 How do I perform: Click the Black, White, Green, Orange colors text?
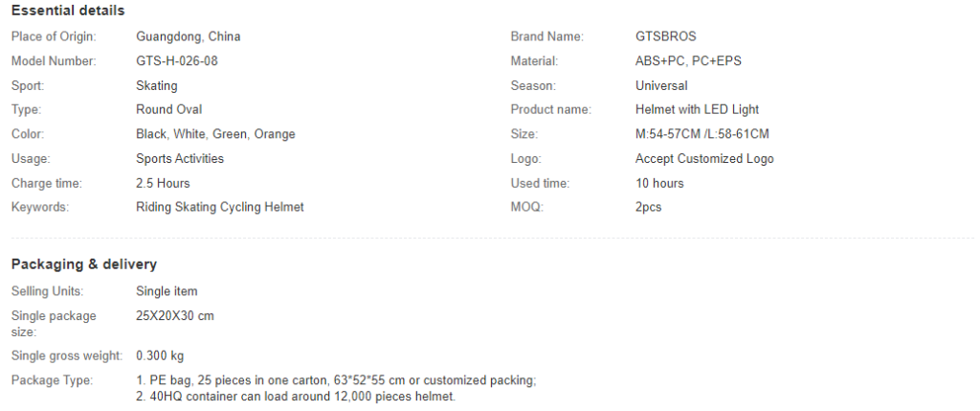point(215,135)
